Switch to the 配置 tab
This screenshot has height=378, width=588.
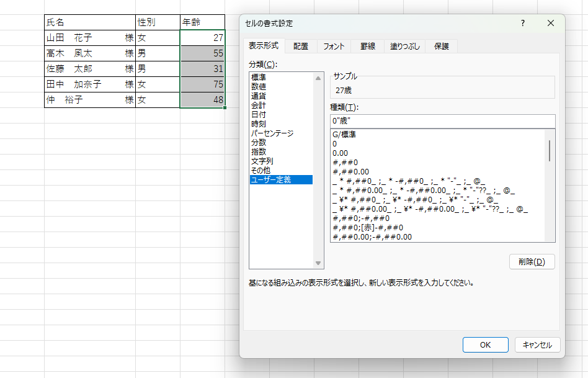pos(301,46)
